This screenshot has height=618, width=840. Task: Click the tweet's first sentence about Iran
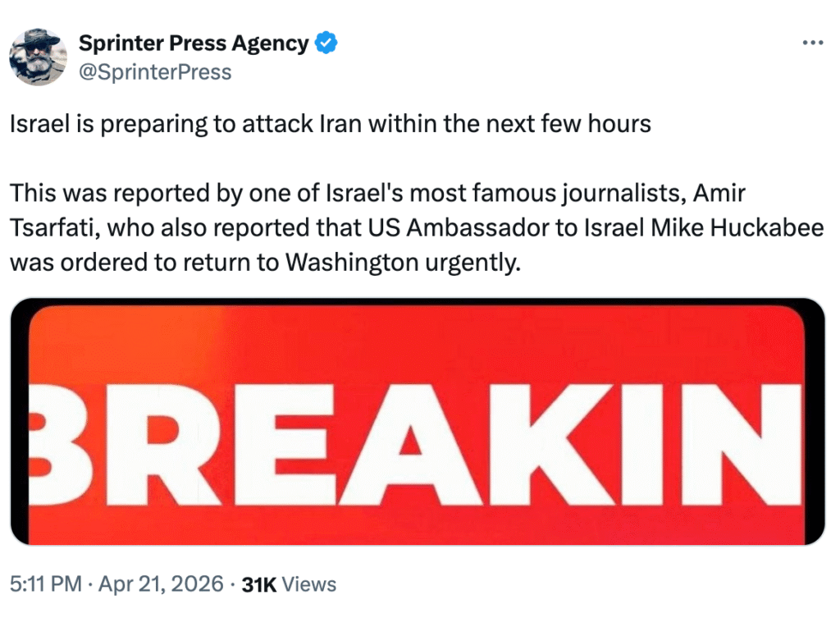[x=330, y=125]
